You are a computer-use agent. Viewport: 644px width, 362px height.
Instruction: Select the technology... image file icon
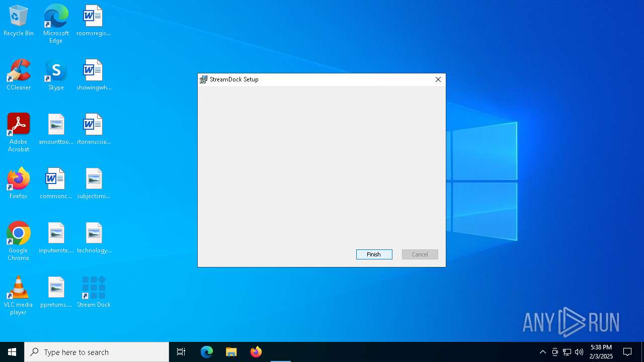click(x=94, y=238)
